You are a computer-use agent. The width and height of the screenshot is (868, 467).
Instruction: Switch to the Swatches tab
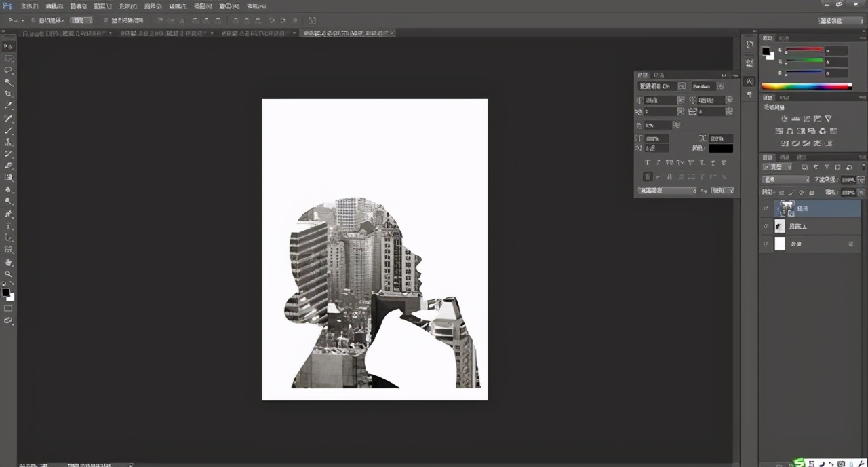pos(784,38)
